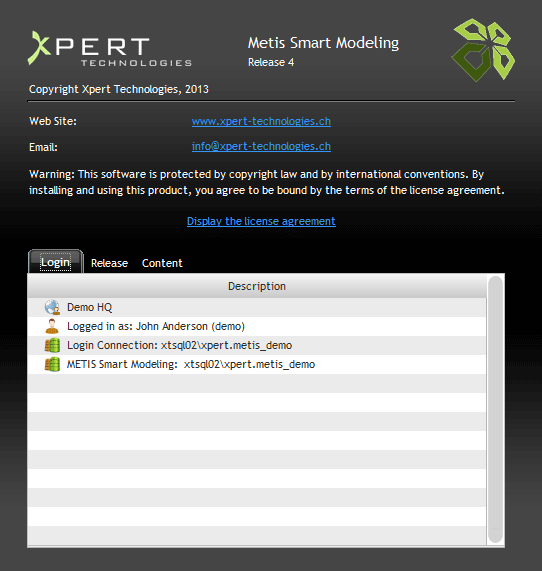This screenshot has height=571, width=542.
Task: Select the Login Connection row
Action: (257, 345)
